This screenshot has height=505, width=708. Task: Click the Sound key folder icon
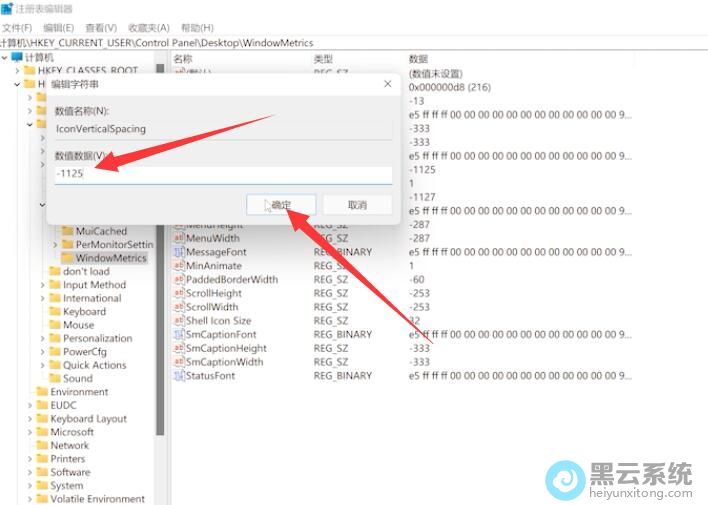[x=55, y=379]
